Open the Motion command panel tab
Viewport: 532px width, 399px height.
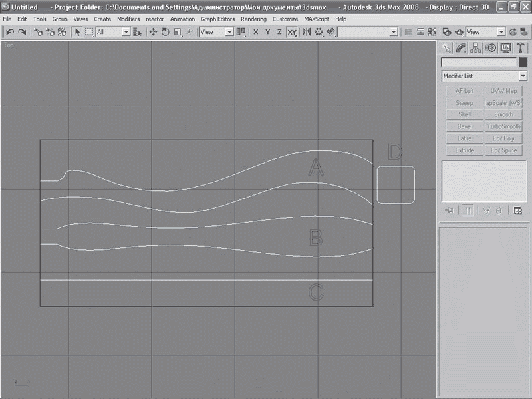coord(491,48)
